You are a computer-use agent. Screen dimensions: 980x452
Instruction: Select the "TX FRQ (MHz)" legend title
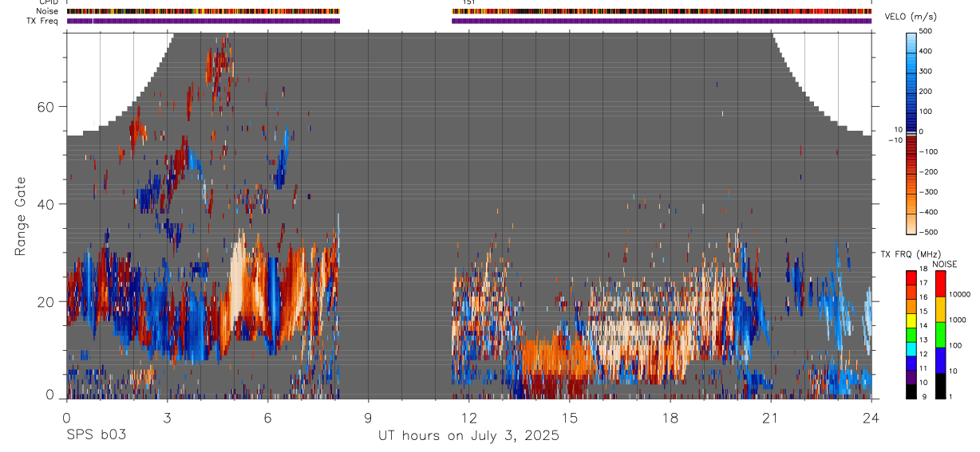pos(911,254)
